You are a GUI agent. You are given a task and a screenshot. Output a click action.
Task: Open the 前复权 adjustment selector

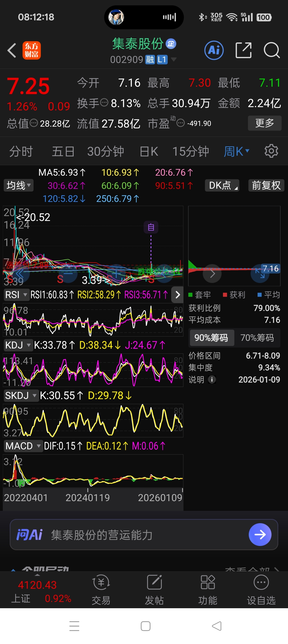(266, 185)
